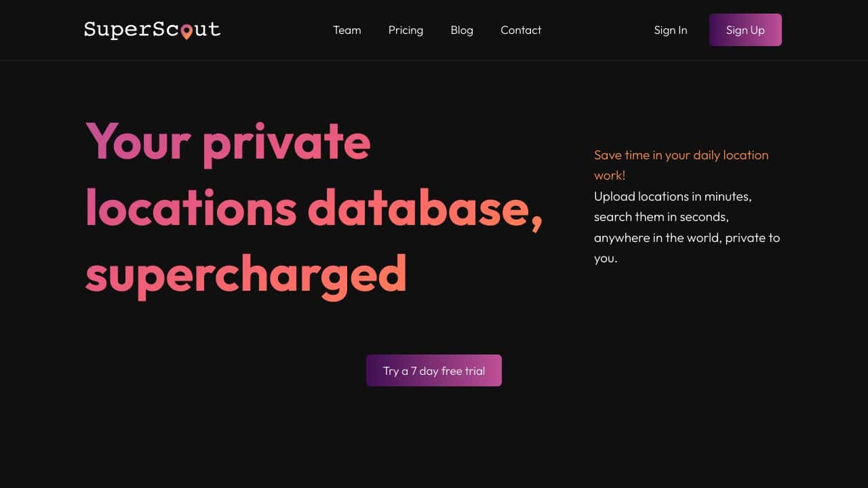This screenshot has height=488, width=868.
Task: Click the "search them in seconds," line
Action: point(661,217)
